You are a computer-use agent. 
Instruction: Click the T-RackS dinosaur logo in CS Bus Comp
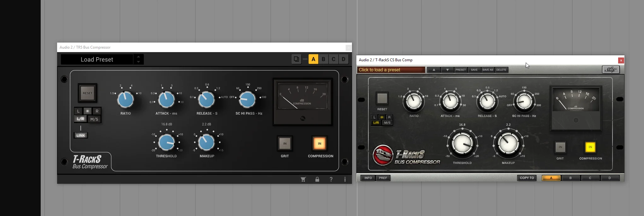point(383,155)
